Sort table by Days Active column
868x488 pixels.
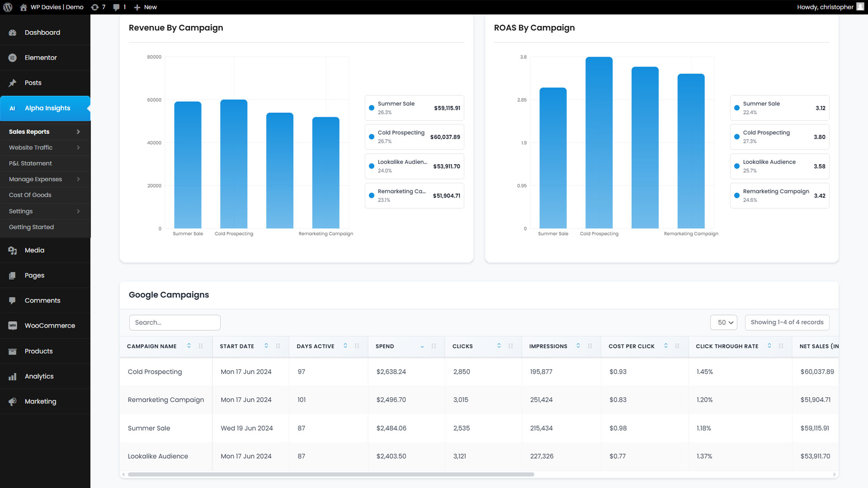click(345, 346)
